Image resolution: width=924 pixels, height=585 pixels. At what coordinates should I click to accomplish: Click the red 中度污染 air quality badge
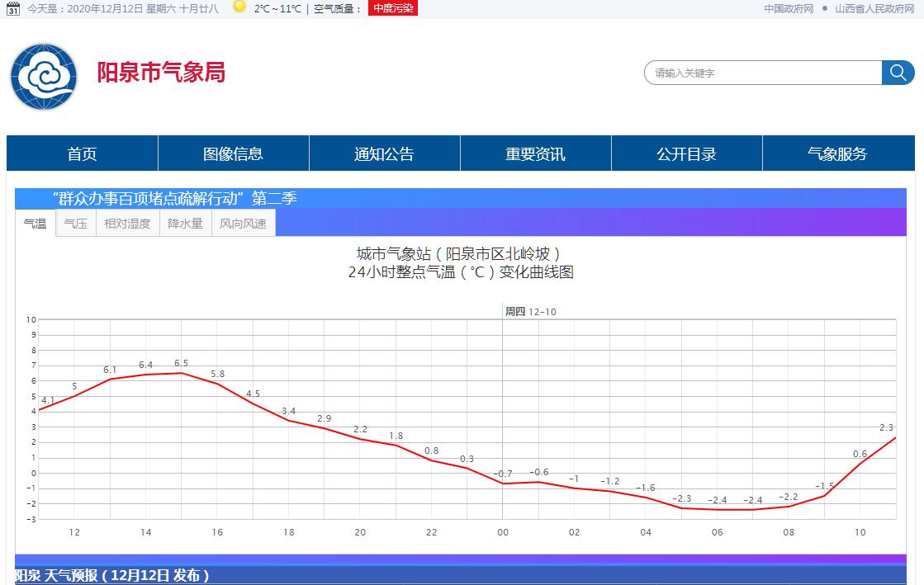pos(393,8)
